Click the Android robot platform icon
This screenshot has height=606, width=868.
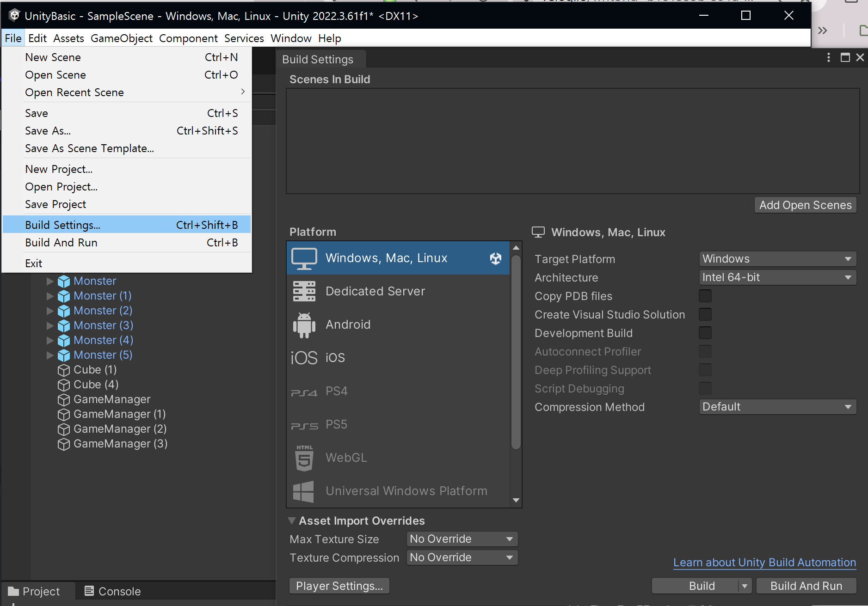point(304,325)
